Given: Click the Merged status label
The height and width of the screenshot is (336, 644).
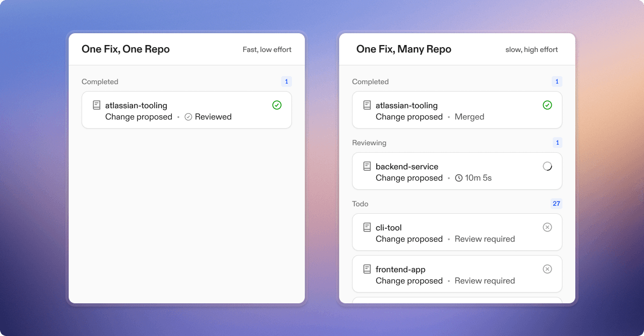Looking at the screenshot, I should pos(469,117).
